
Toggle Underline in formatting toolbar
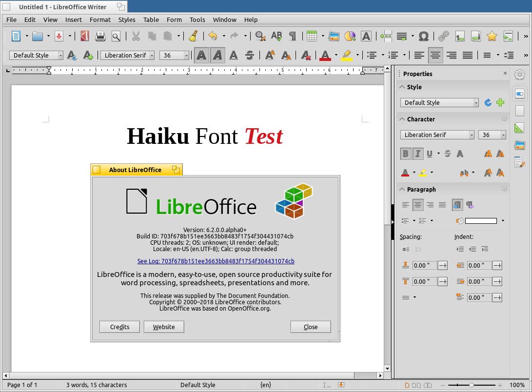click(x=234, y=55)
